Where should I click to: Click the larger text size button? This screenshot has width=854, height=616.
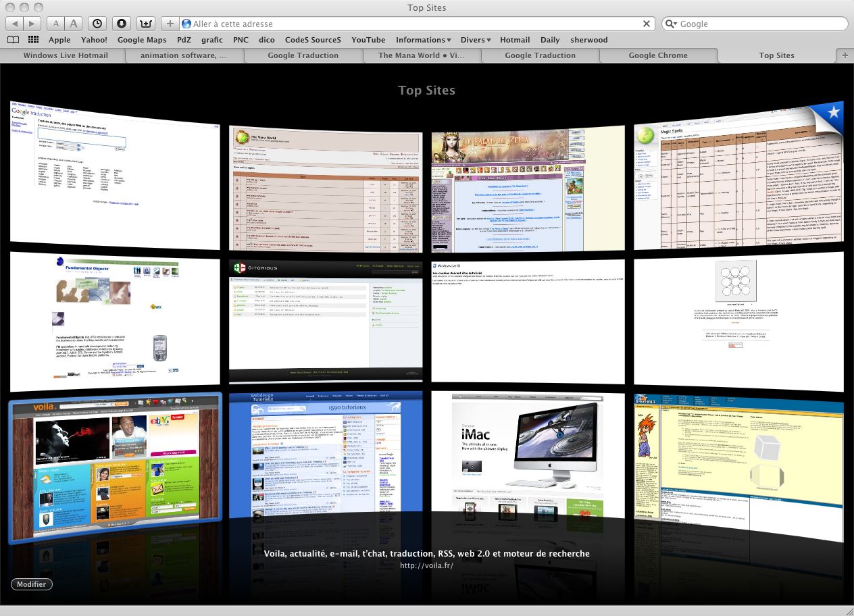click(74, 24)
